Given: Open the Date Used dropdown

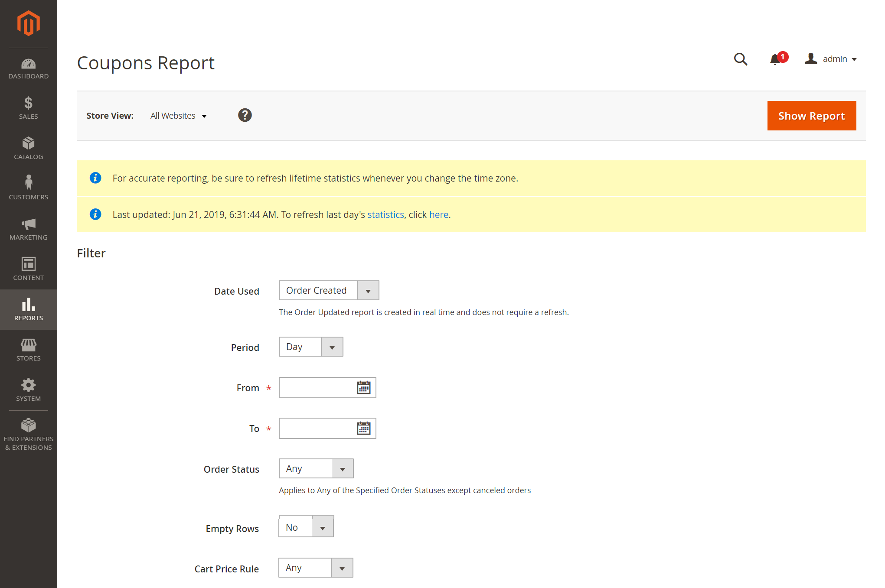Looking at the screenshot, I should (329, 290).
